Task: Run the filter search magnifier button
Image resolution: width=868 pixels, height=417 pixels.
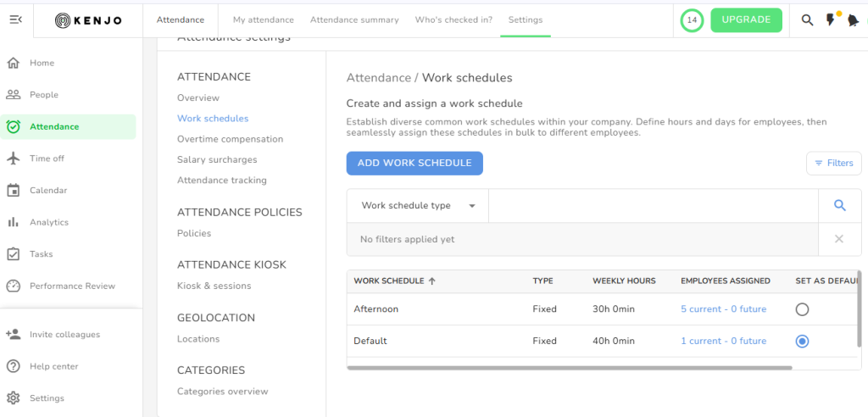Action: [x=839, y=205]
